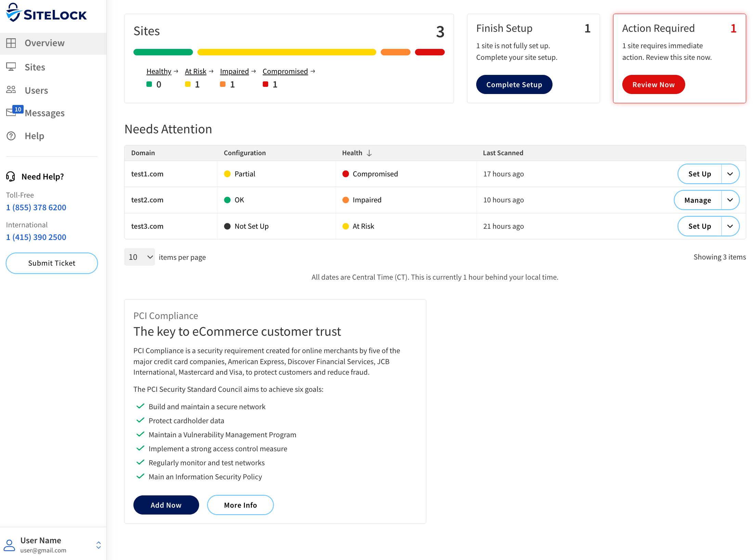Click the Submit Ticket button
This screenshot has width=754, height=560.
[x=52, y=263]
